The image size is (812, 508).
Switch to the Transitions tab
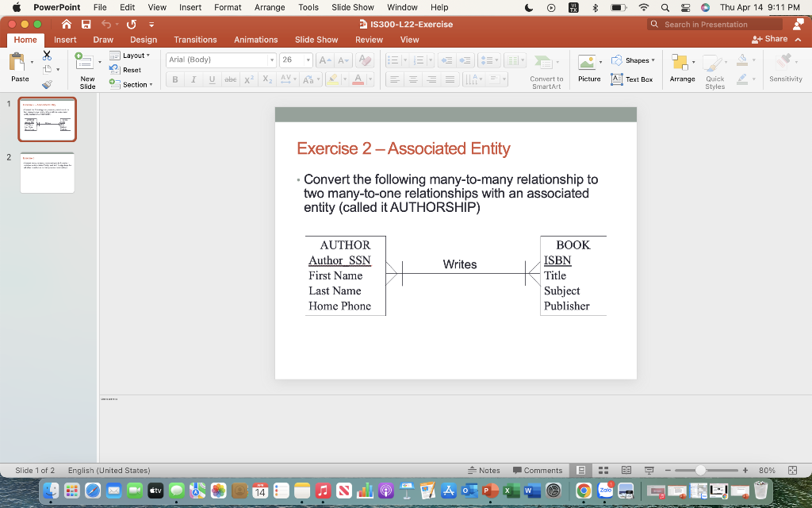click(x=195, y=39)
